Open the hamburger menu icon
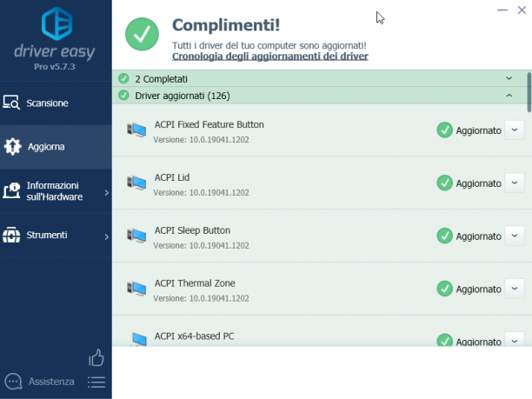532x399 pixels. (x=96, y=382)
